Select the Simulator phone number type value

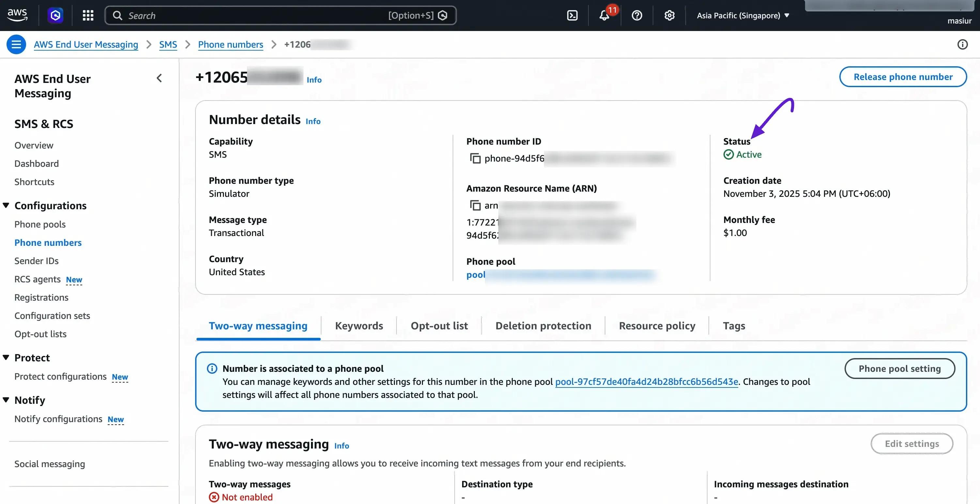229,193
